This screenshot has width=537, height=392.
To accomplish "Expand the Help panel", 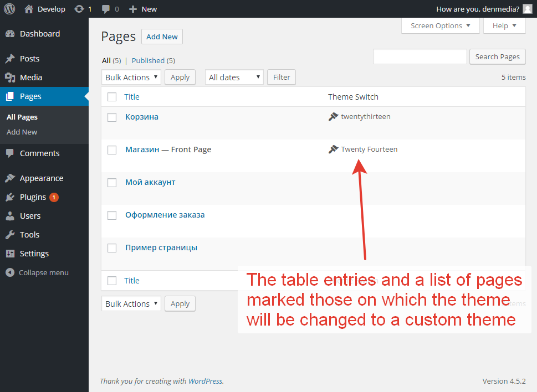I will point(504,25).
